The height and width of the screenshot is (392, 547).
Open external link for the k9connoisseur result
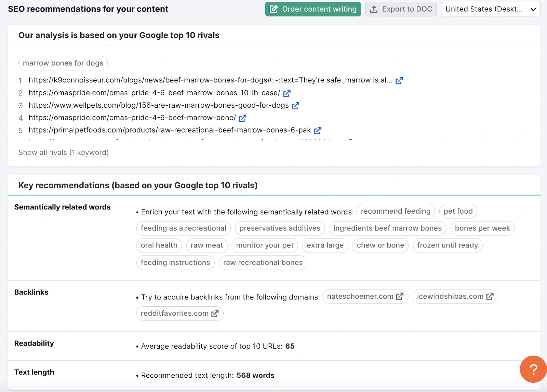399,81
